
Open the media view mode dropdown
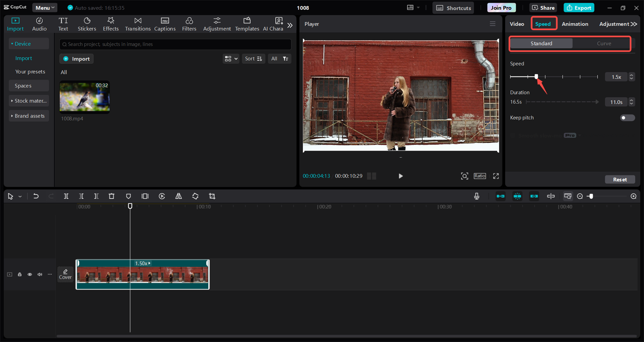[x=231, y=59]
